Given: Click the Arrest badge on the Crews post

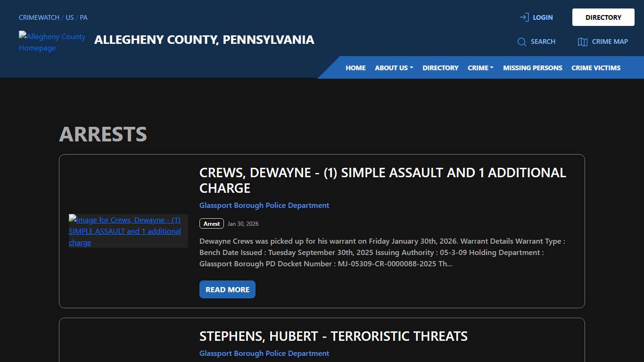Looking at the screenshot, I should [x=211, y=223].
